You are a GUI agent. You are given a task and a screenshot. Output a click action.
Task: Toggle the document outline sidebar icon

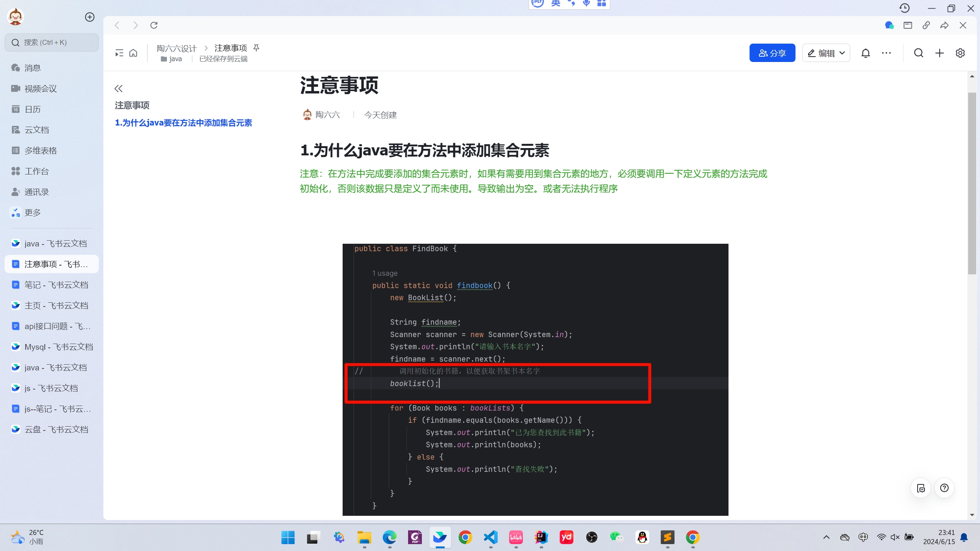click(119, 53)
